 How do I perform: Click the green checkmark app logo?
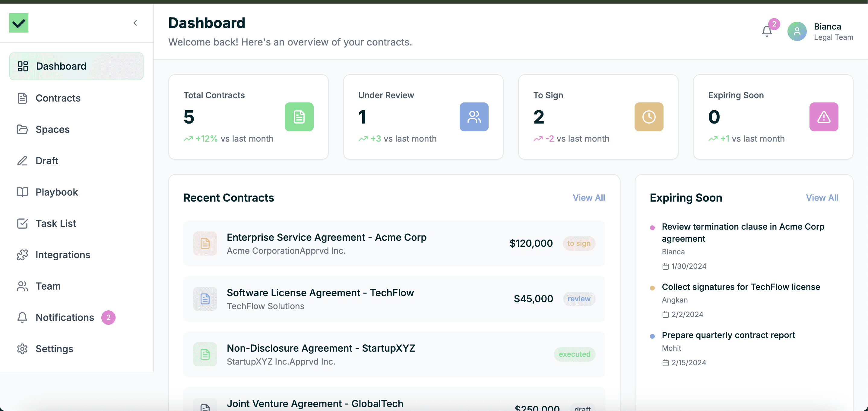[x=18, y=23]
